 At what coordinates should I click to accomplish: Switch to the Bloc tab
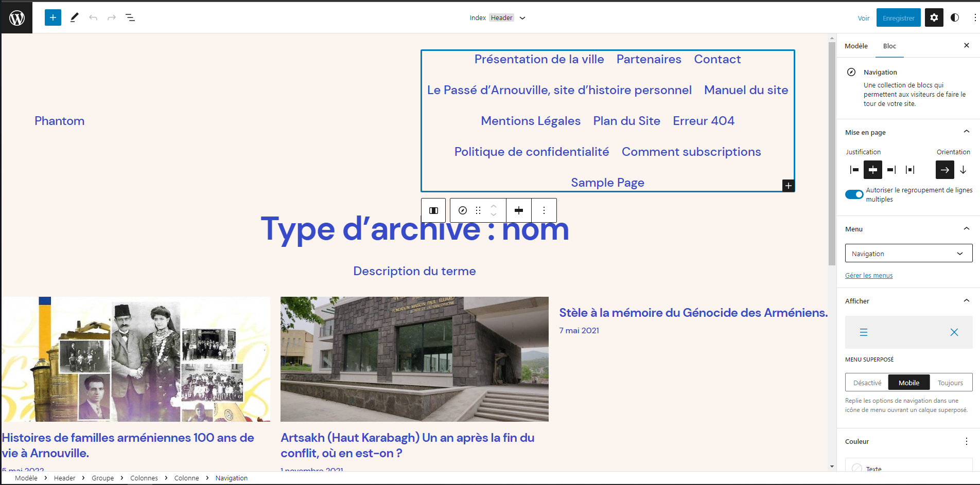click(x=889, y=46)
